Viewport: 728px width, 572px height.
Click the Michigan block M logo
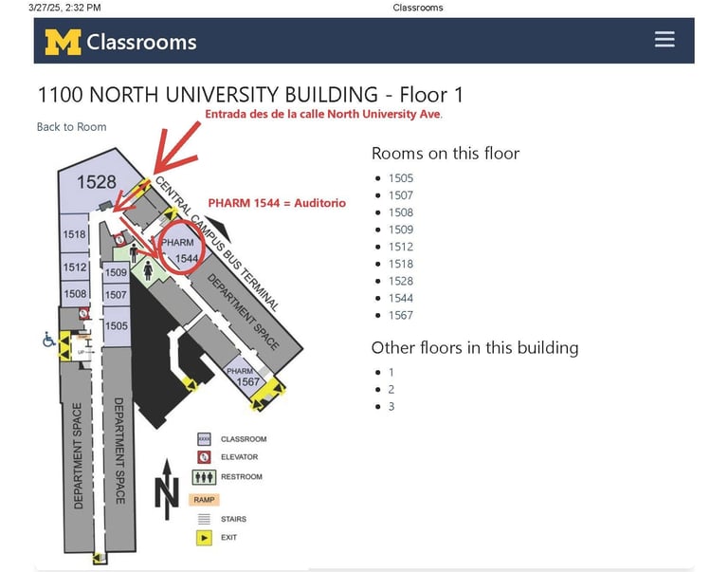pos(63,42)
